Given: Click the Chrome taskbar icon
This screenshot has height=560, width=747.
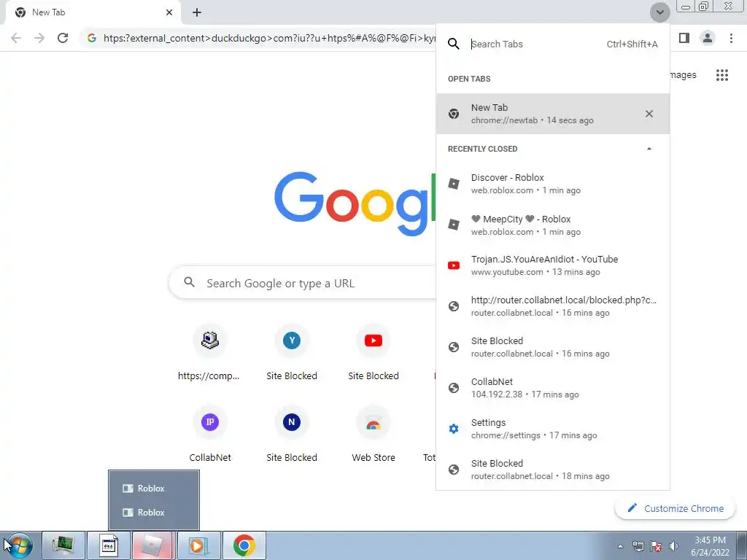Looking at the screenshot, I should 244,545.
